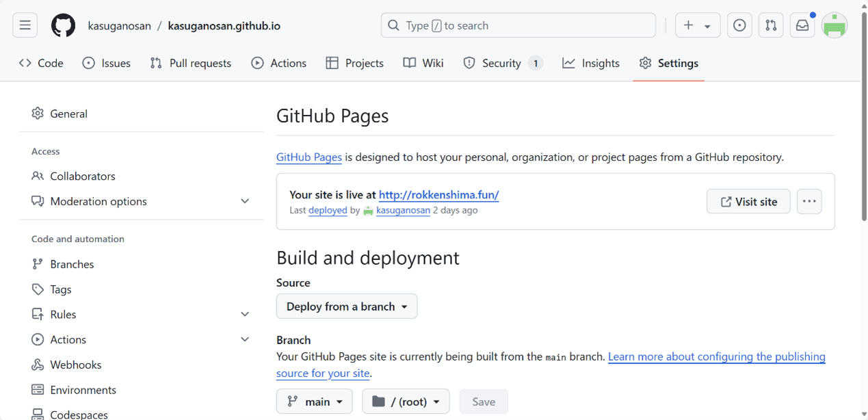Click the disabled Save button
Viewport: 868px width, 420px height.
pos(484,402)
